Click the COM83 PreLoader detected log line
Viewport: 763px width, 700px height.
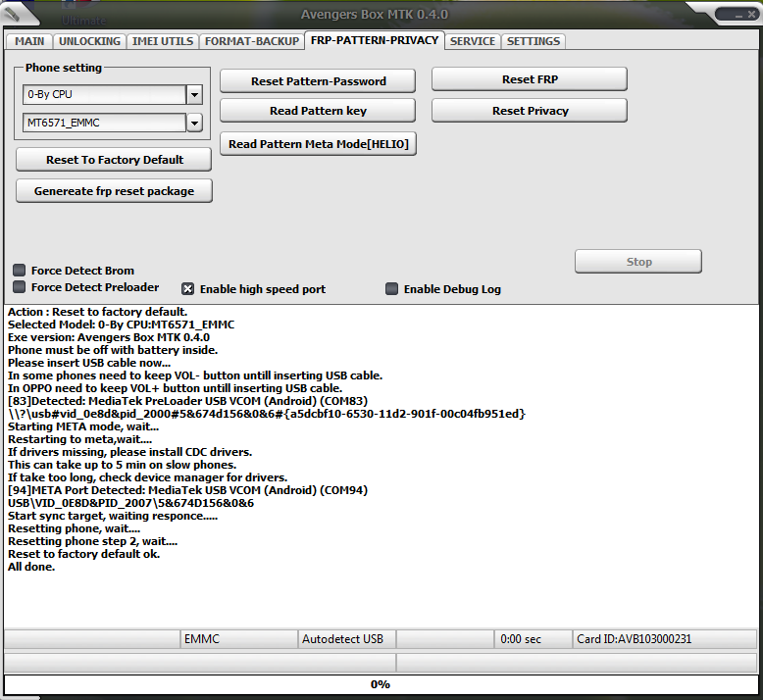point(188,401)
